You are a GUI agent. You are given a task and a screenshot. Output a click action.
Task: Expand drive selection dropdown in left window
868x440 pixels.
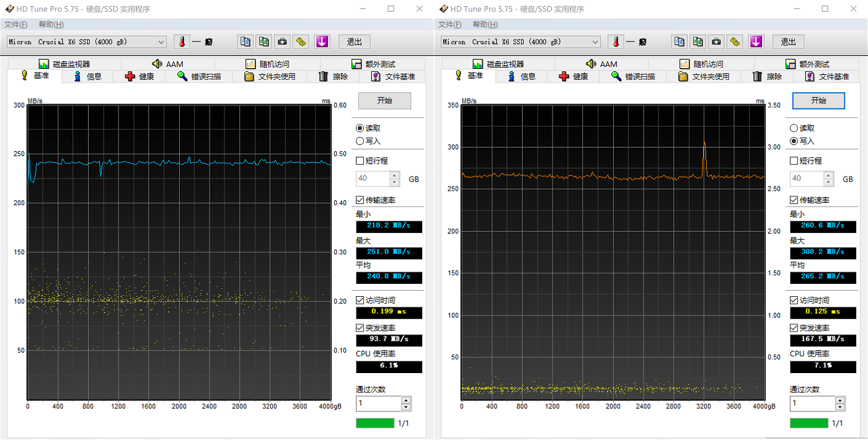161,42
